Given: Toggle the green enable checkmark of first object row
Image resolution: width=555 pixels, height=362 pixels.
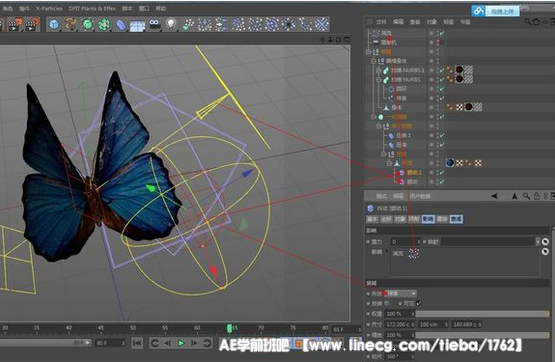Looking at the screenshot, I should (x=442, y=33).
